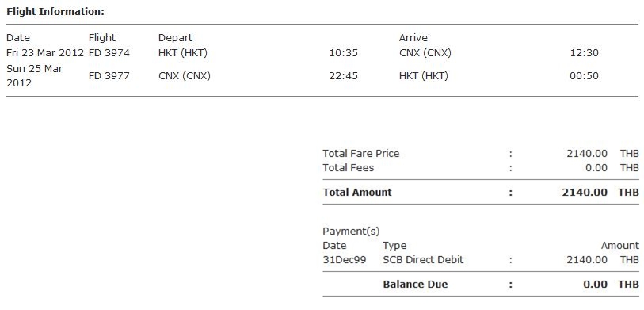The width and height of the screenshot is (644, 310).
Task: Click the date Fri 23 Mar 2012
Action: point(45,53)
